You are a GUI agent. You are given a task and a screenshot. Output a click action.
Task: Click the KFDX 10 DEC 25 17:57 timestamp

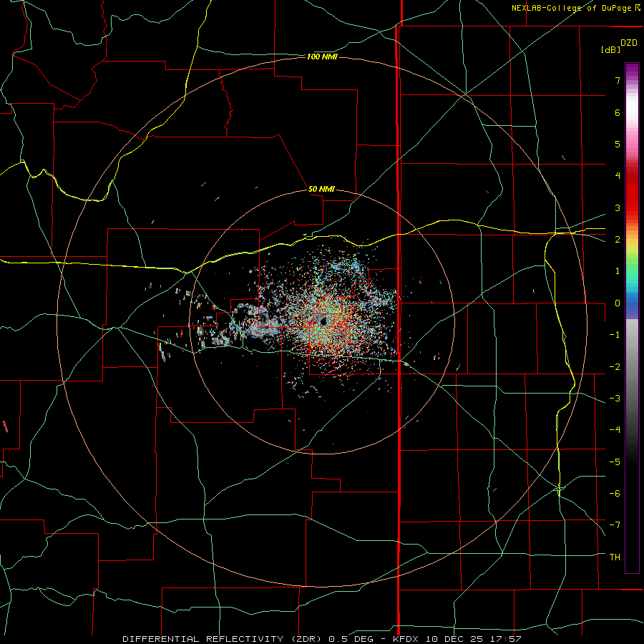click(x=457, y=639)
